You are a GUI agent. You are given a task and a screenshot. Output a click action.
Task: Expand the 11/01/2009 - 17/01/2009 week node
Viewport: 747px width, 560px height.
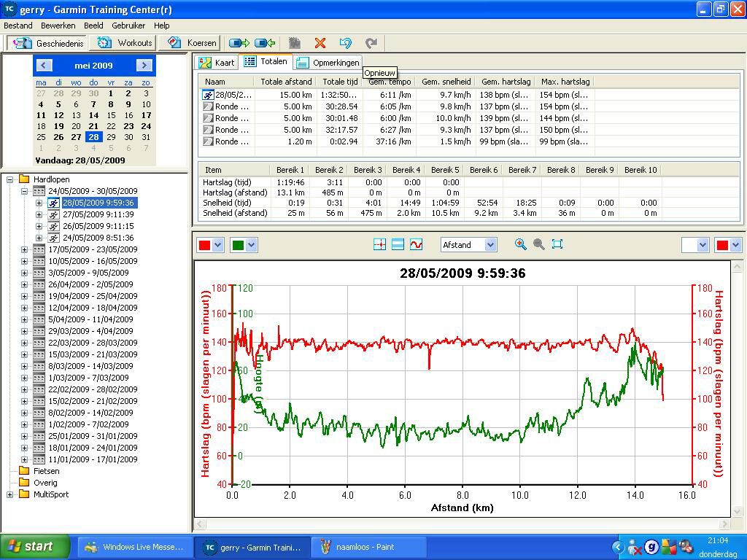click(24, 459)
